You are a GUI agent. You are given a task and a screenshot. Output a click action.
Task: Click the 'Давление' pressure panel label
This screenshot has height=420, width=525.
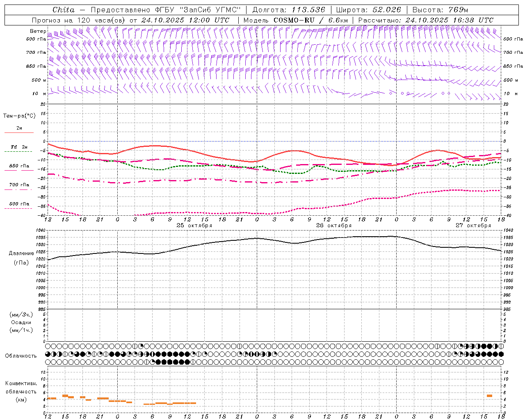point(21,253)
